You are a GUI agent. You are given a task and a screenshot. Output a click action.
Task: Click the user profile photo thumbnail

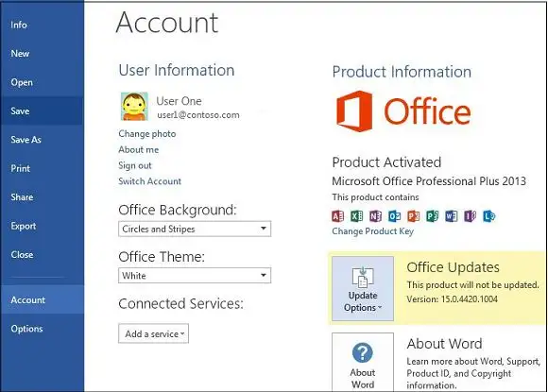(x=134, y=107)
